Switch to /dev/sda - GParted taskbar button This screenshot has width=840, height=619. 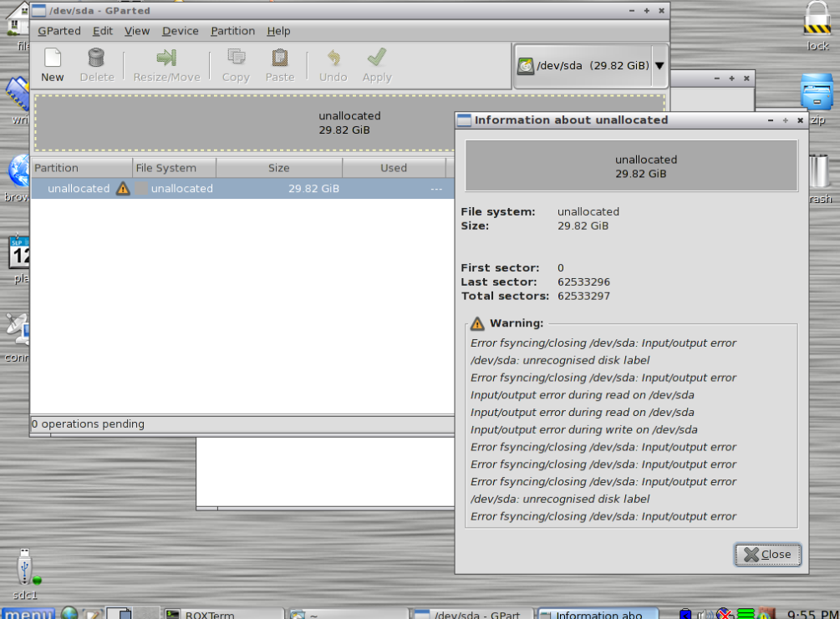[x=473, y=614]
